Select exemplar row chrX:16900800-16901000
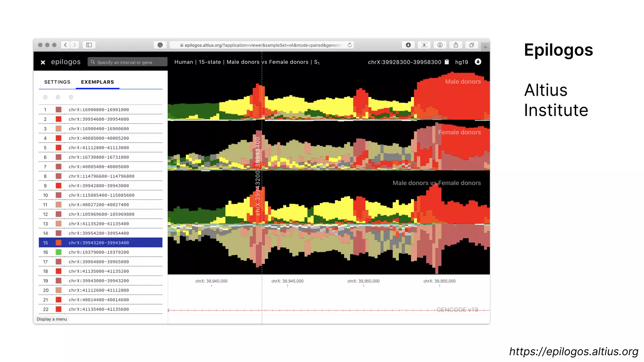 [x=99, y=110]
